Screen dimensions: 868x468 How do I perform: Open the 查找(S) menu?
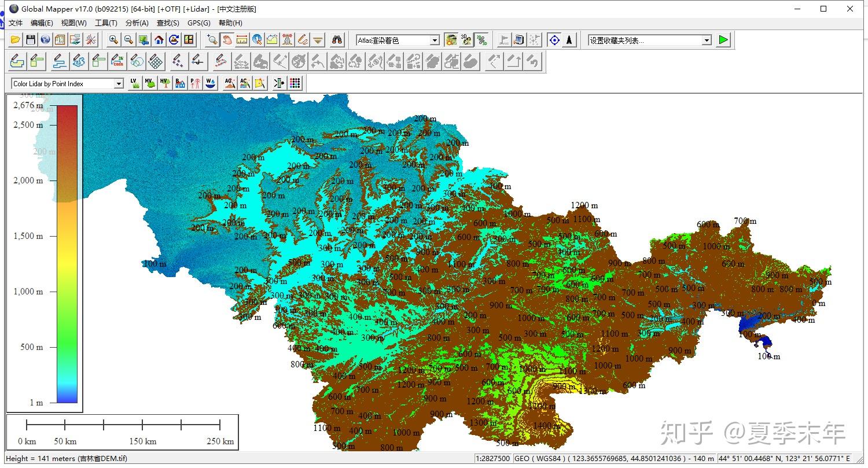pyautogui.click(x=168, y=23)
